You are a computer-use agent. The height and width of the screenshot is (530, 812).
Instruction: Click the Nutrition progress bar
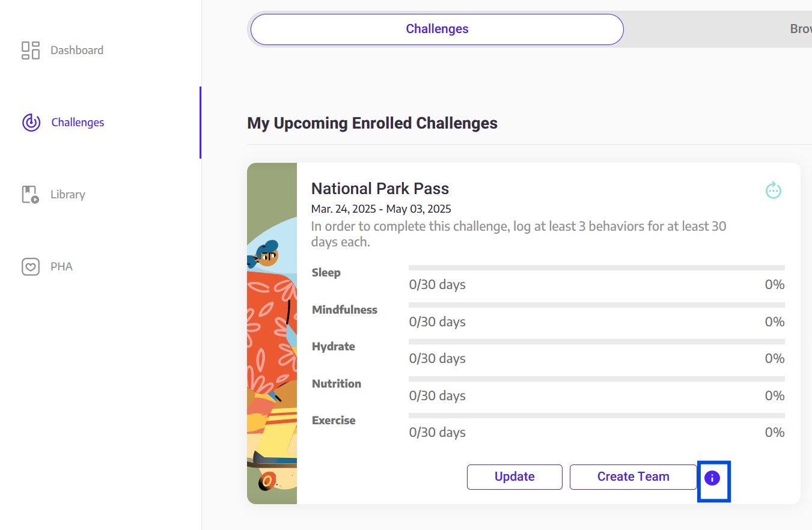[x=597, y=379]
